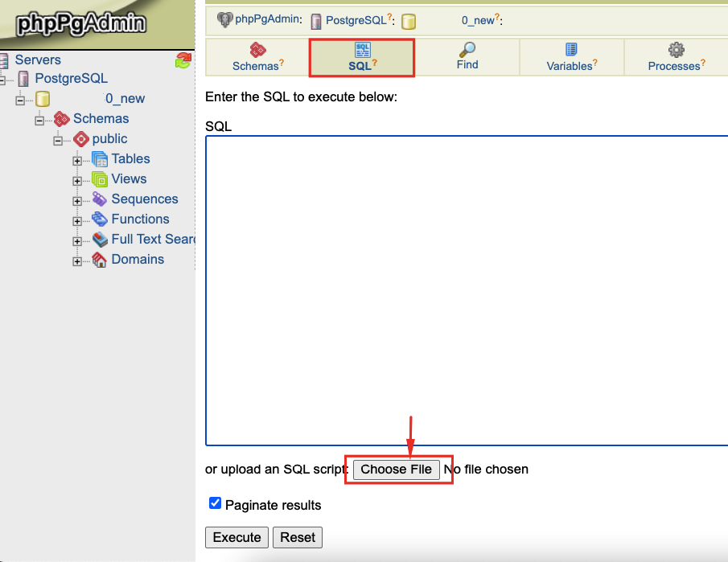Click the phpPgAdmin logo
Image resolution: width=728 pixels, height=562 pixels.
pos(80,23)
